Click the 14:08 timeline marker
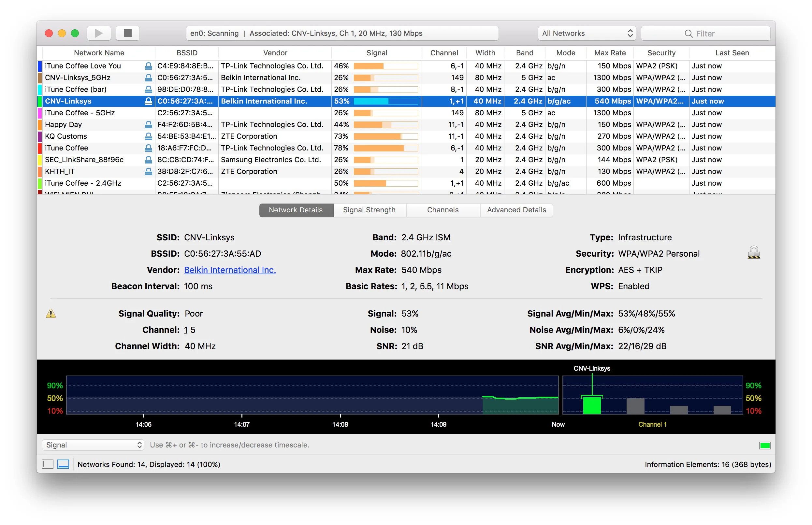Screen dimensions: 812x525 (340, 424)
